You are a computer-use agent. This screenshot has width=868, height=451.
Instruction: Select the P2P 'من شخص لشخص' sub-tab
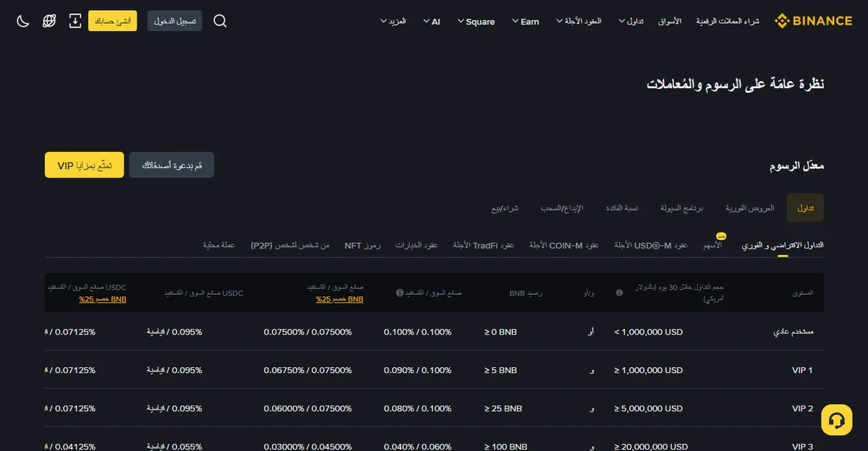click(x=290, y=246)
